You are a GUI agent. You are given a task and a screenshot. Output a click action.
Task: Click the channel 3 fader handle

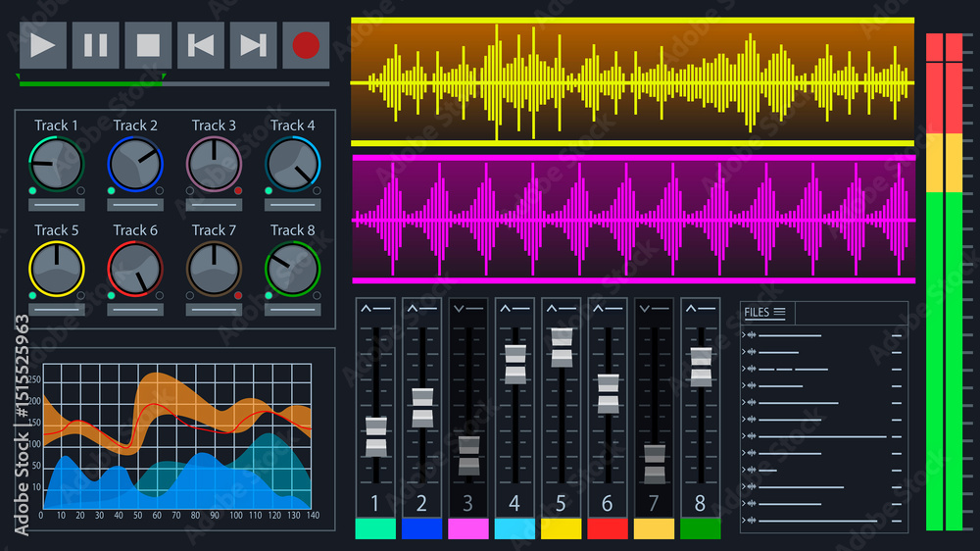[468, 456]
